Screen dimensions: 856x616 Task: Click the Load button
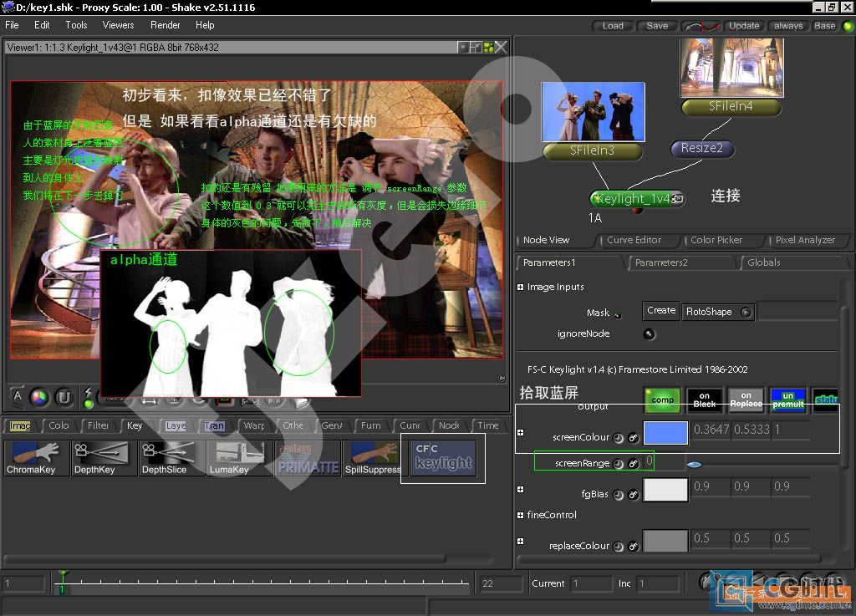613,26
